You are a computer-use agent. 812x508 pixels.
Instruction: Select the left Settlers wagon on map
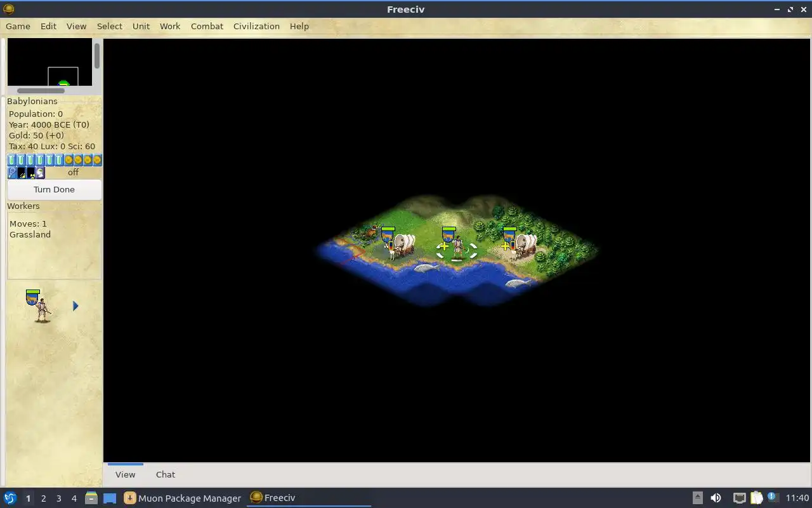pos(402,246)
